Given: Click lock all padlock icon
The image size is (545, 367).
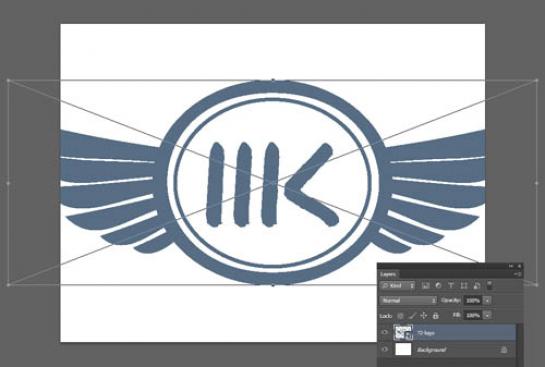Looking at the screenshot, I should 436,316.
